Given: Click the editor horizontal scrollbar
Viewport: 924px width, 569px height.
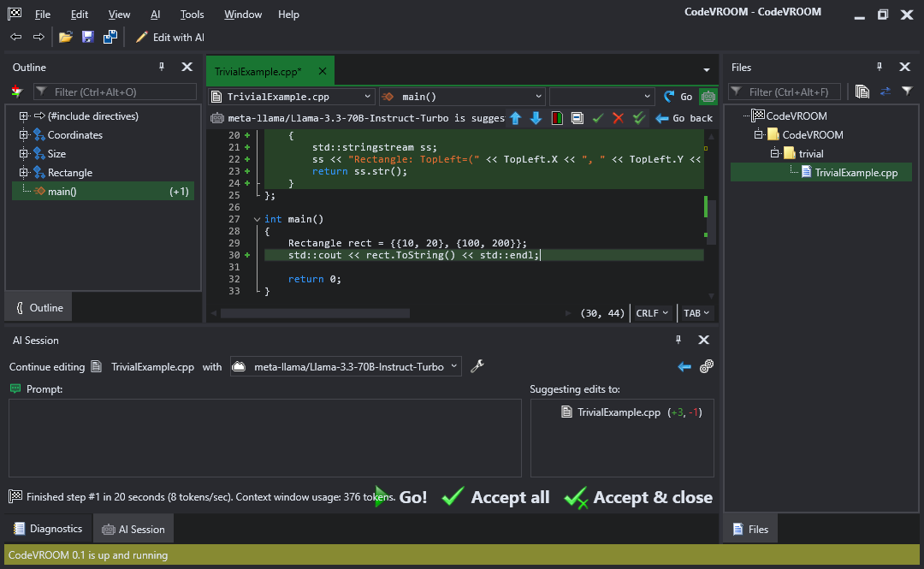Looking at the screenshot, I should pyautogui.click(x=315, y=313).
